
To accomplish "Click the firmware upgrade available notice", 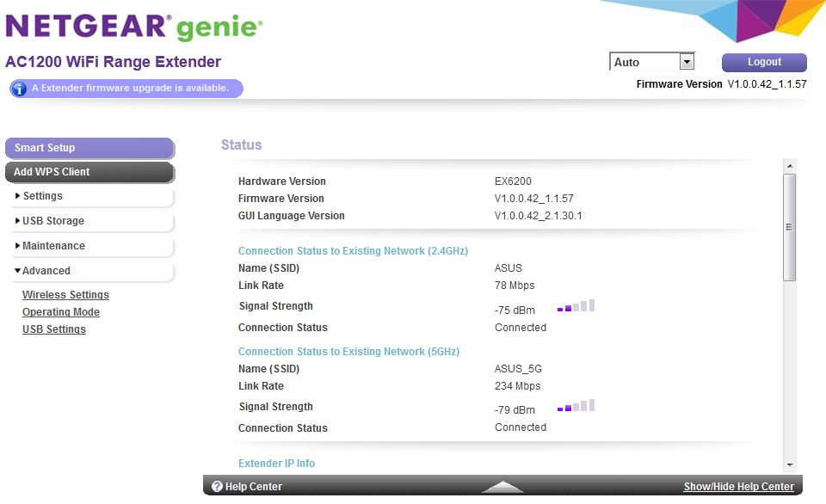I will click(126, 89).
